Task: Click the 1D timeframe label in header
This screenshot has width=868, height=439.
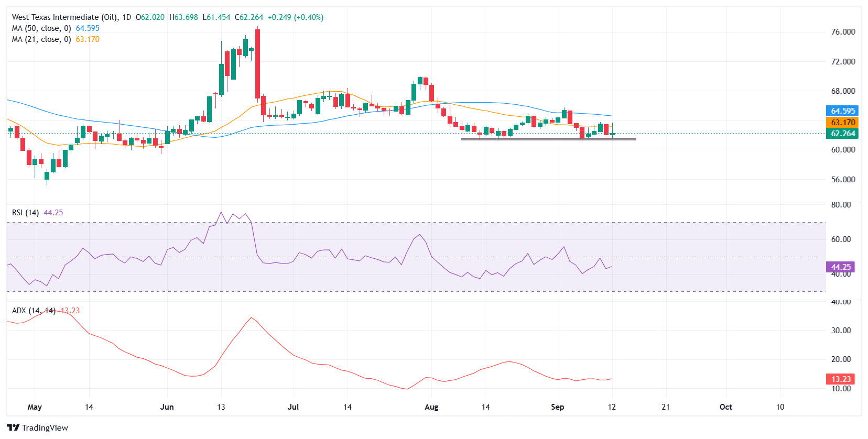Action: tap(126, 17)
